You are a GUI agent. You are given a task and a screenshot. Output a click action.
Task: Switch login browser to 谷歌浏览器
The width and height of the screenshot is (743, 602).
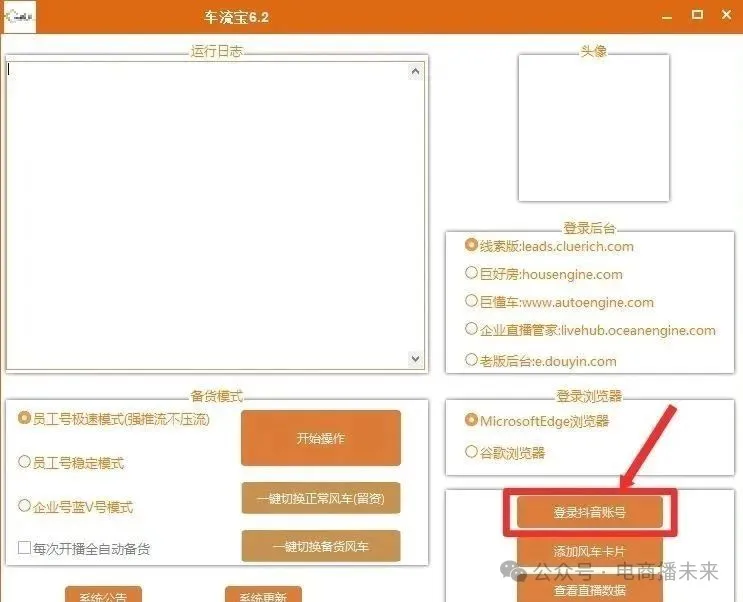click(x=472, y=452)
